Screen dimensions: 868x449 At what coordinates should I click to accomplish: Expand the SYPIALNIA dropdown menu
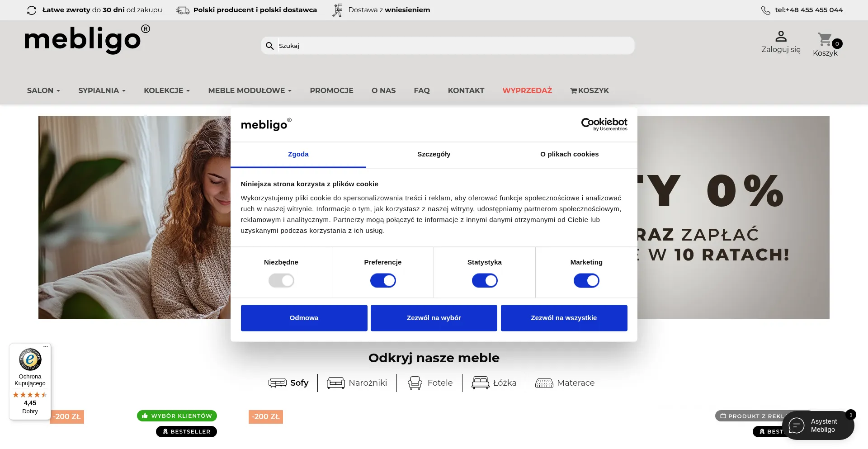pyautogui.click(x=102, y=90)
